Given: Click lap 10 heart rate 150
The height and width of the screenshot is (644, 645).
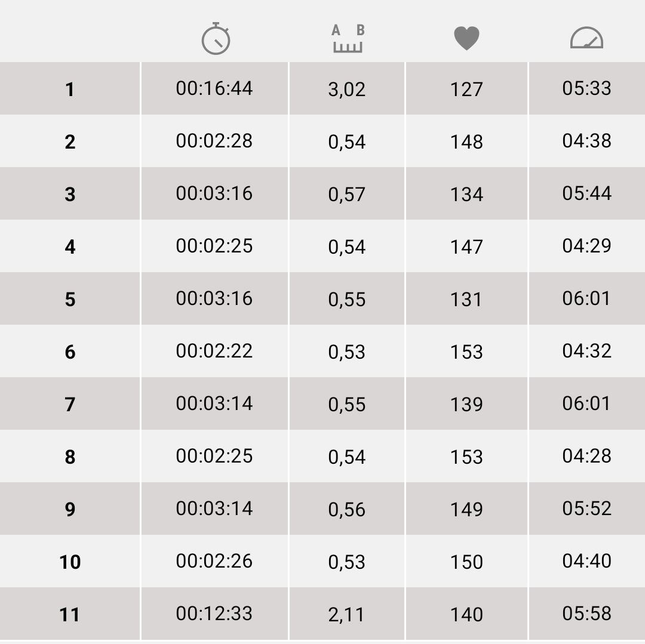Looking at the screenshot, I should tap(466, 562).
